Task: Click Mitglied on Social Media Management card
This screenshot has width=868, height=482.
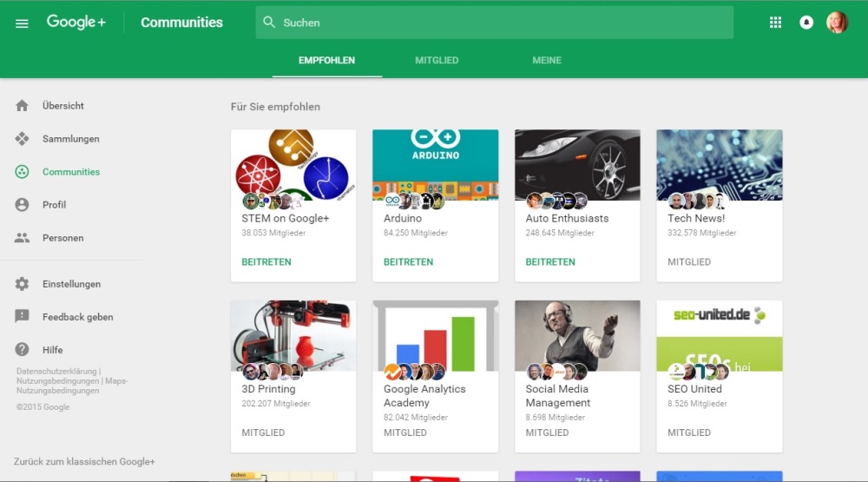Action: tap(547, 432)
